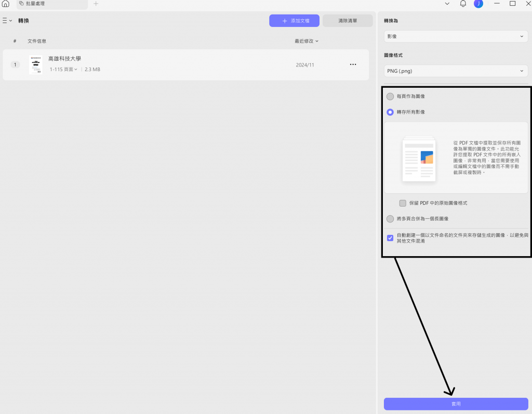Enable 保留 PDF 中的原始圖像格式 checkbox
This screenshot has width=532, height=414.
[x=403, y=203]
